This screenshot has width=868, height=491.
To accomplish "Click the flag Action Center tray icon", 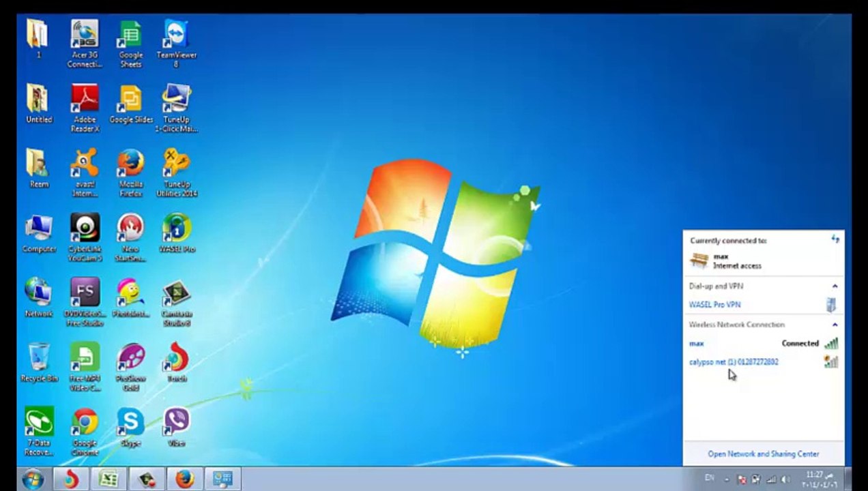I will pyautogui.click(x=742, y=479).
